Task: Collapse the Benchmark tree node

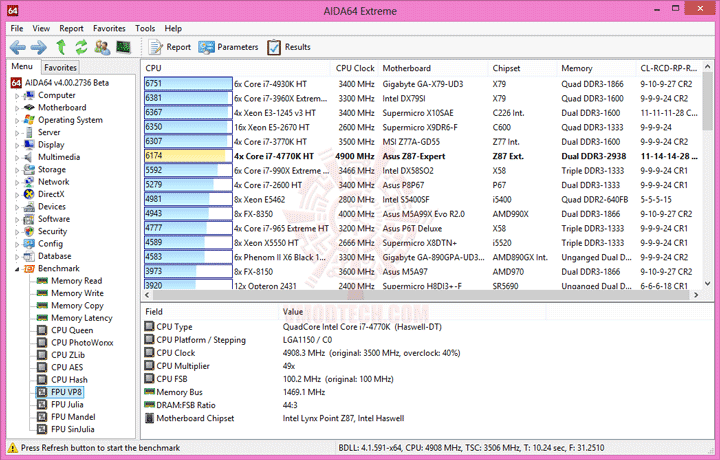Action: click(17, 269)
